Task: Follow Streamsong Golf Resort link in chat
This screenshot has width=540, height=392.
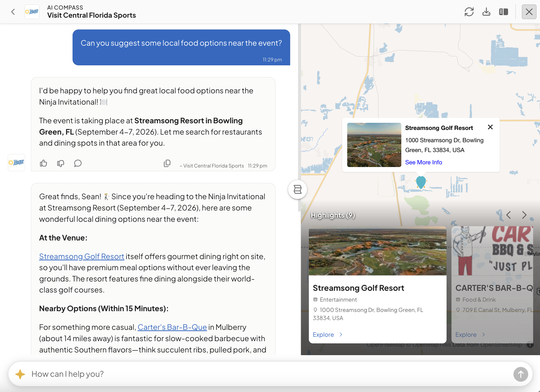Action: pyautogui.click(x=82, y=256)
